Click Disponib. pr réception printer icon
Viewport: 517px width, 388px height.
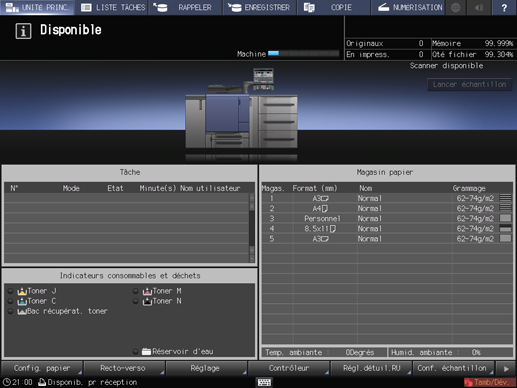pyautogui.click(x=42, y=382)
